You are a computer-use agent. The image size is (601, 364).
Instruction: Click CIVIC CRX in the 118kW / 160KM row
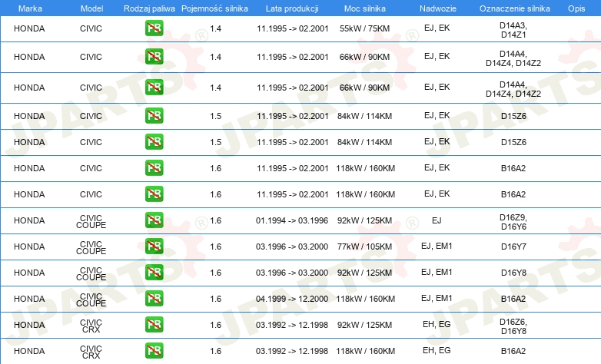click(91, 352)
